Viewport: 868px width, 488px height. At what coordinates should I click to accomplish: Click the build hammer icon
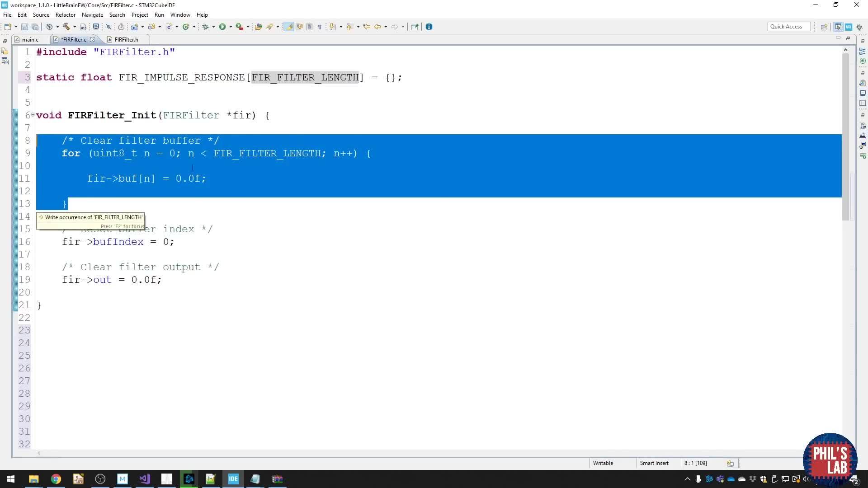[66, 27]
